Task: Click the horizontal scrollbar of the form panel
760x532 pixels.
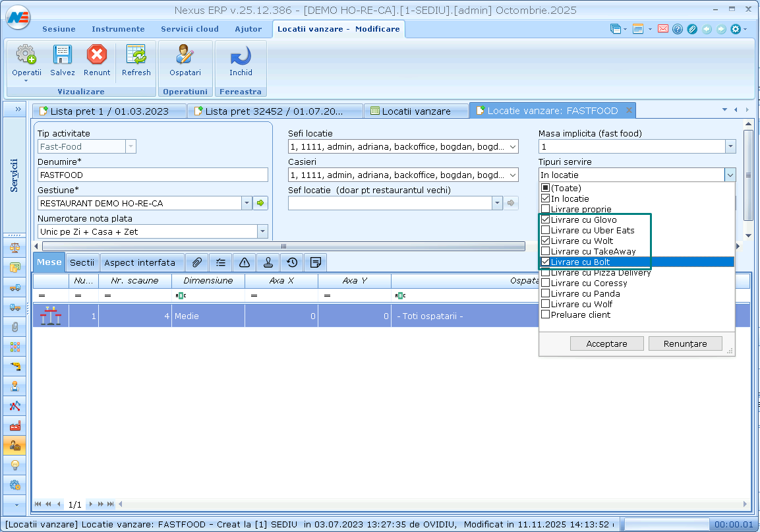Action: click(x=283, y=246)
